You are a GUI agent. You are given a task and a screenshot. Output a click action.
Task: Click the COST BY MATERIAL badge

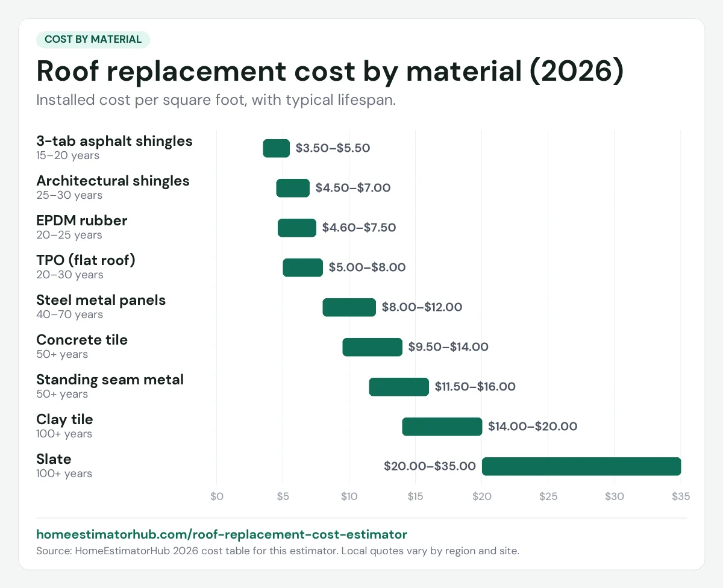[93, 39]
